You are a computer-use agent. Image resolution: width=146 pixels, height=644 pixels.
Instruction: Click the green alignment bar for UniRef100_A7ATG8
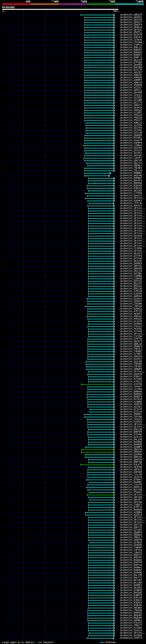(x=98, y=384)
